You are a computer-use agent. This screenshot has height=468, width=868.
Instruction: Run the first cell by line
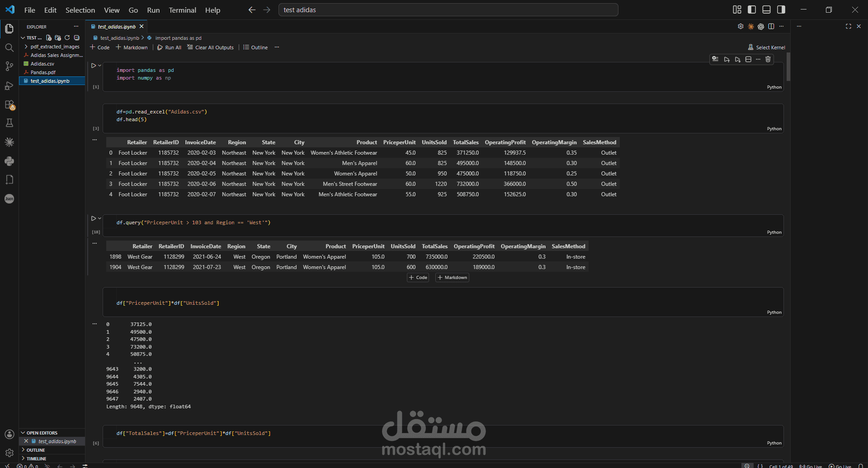[715, 59]
